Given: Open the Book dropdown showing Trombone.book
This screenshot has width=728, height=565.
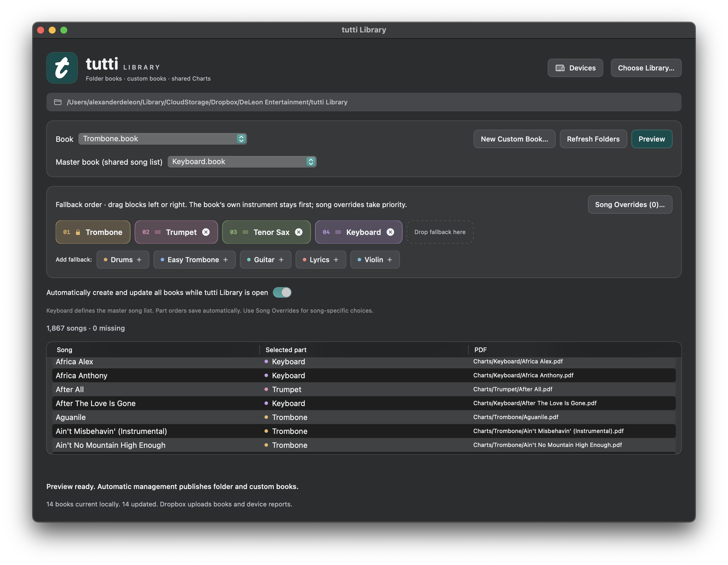Looking at the screenshot, I should tap(162, 139).
